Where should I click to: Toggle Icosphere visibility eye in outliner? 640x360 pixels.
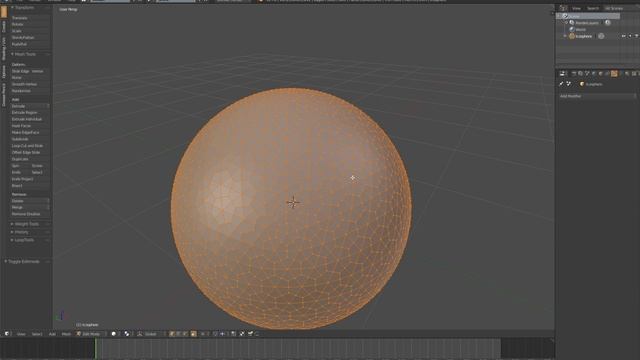point(623,36)
